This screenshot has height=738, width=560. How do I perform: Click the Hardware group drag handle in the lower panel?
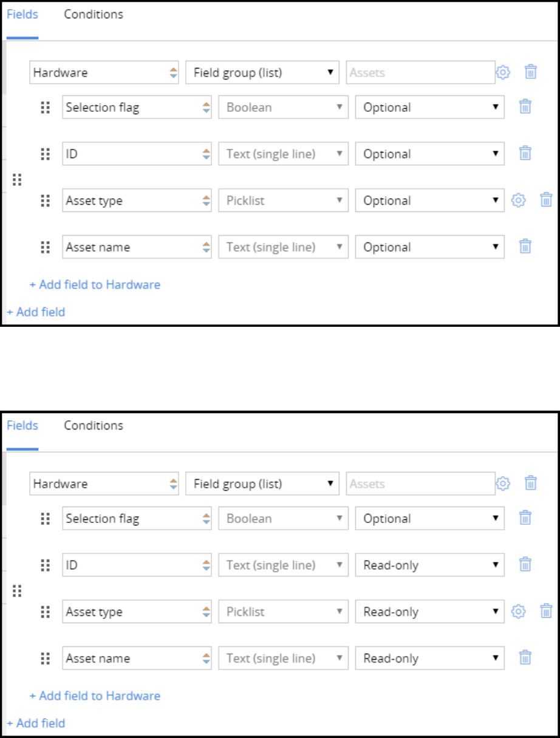[17, 590]
